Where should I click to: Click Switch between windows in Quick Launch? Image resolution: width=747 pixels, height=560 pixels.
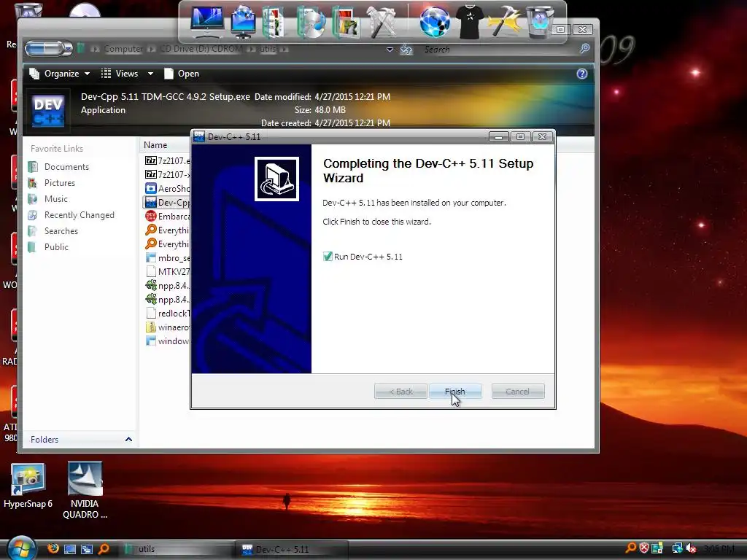coord(87,549)
